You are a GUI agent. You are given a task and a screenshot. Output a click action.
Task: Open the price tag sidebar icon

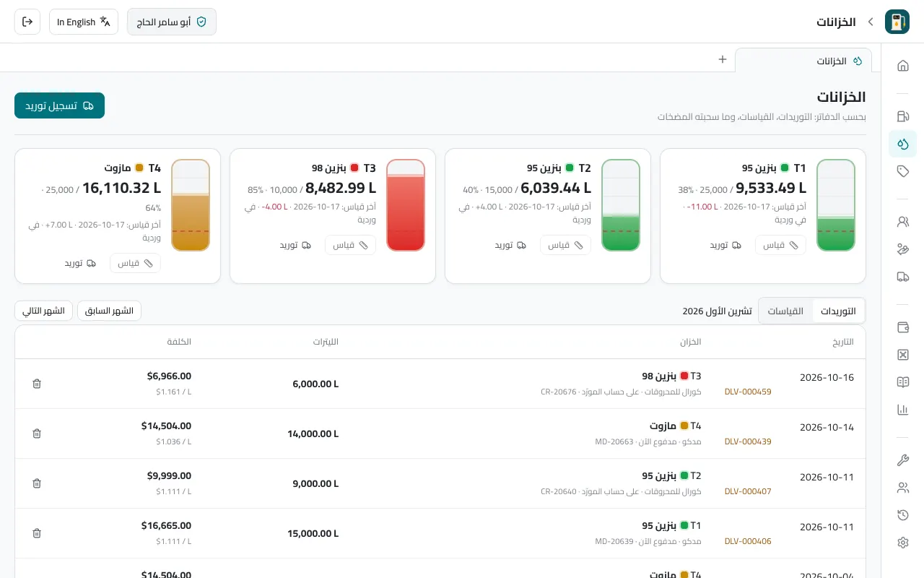(902, 171)
